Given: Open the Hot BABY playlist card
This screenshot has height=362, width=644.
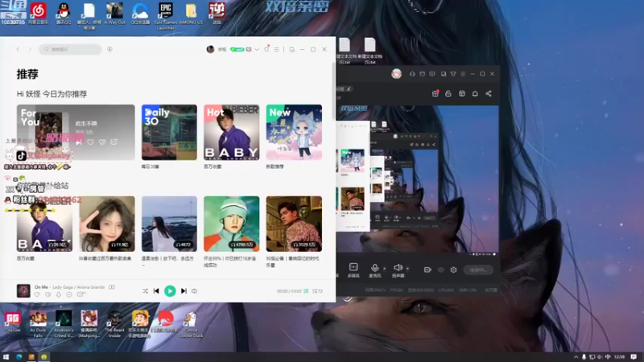Looking at the screenshot, I should (x=232, y=132).
